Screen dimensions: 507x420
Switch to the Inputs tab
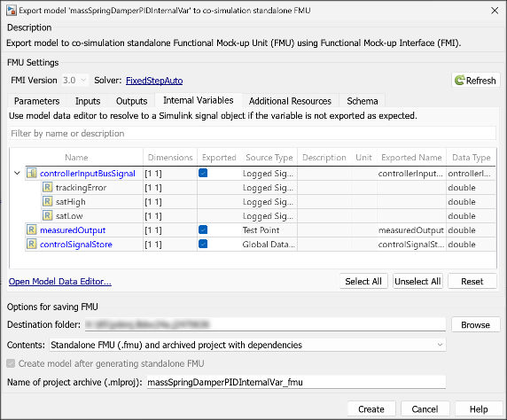tap(88, 101)
